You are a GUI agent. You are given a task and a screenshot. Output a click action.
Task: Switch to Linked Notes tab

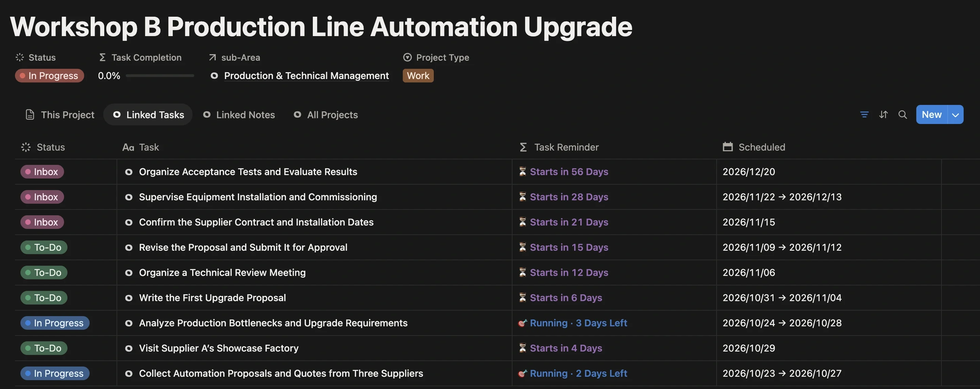click(x=239, y=114)
